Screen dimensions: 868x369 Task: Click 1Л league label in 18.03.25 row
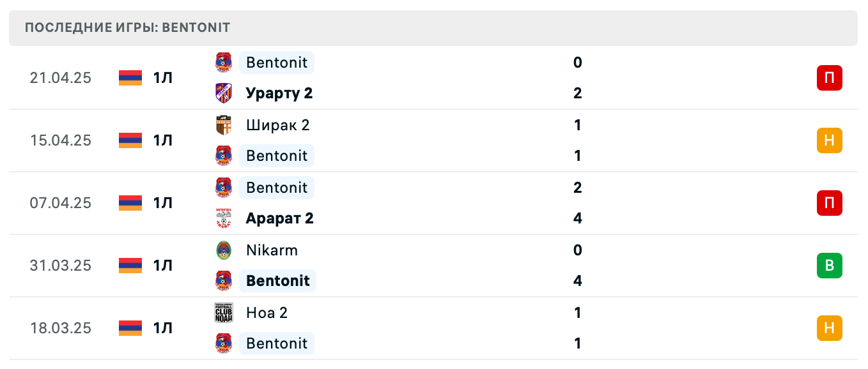[x=163, y=328]
